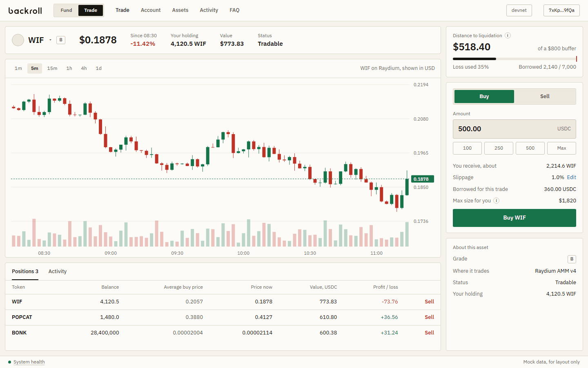Click the Average buy price column header
The image size is (588, 368).
[183, 287]
